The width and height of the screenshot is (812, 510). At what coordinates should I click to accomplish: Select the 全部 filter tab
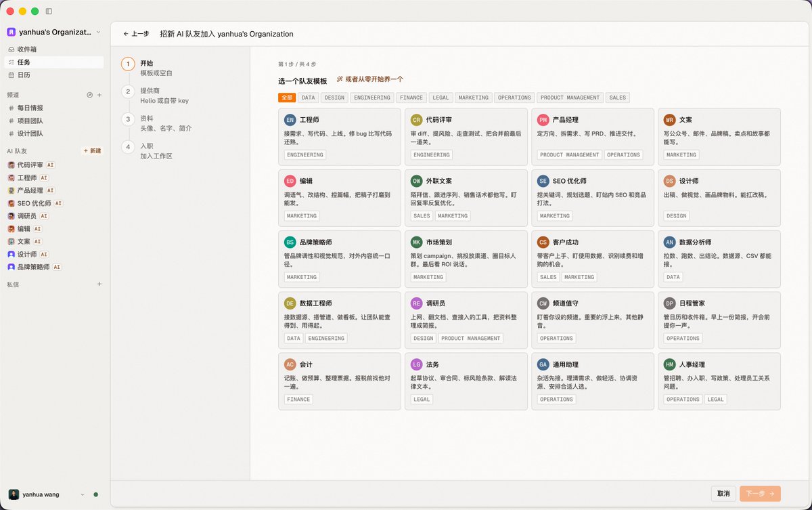click(286, 98)
